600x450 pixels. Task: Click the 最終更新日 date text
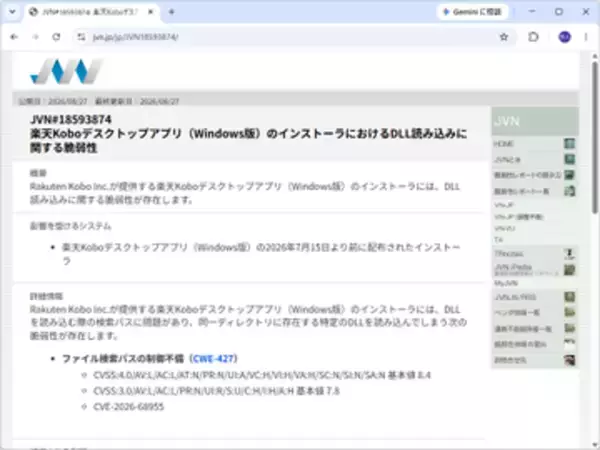pyautogui.click(x=137, y=101)
